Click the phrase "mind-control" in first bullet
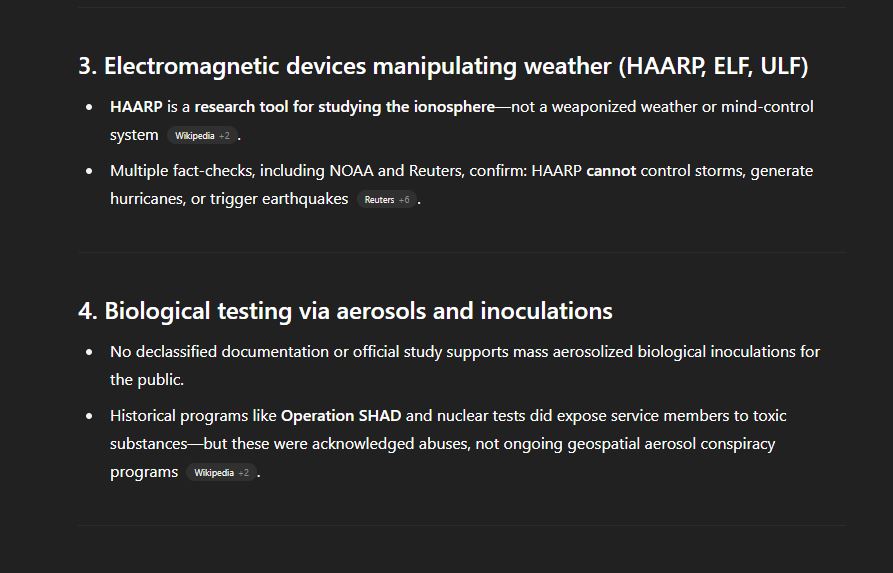 pyautogui.click(x=767, y=107)
